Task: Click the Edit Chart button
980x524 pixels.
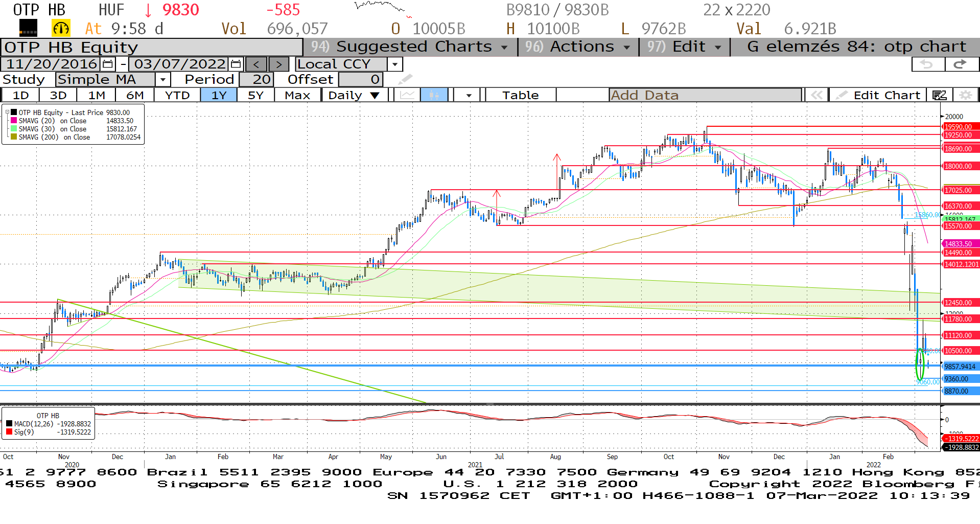Action: [x=879, y=95]
